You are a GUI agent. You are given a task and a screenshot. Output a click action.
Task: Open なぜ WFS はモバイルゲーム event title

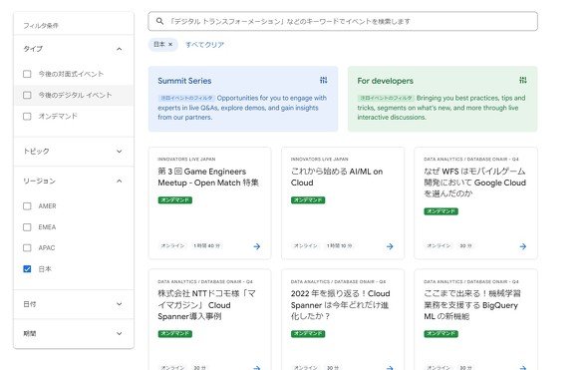[474, 183]
